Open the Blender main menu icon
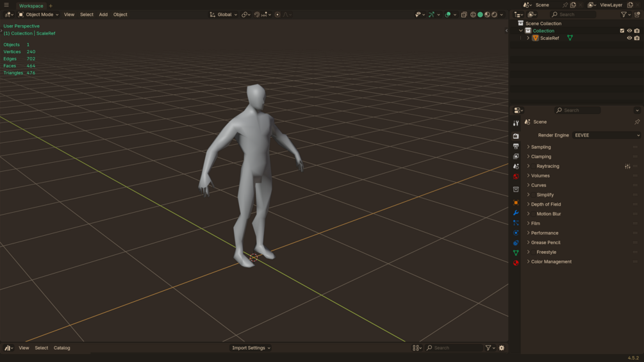Viewport: 644px width, 362px height. pyautogui.click(x=6, y=5)
